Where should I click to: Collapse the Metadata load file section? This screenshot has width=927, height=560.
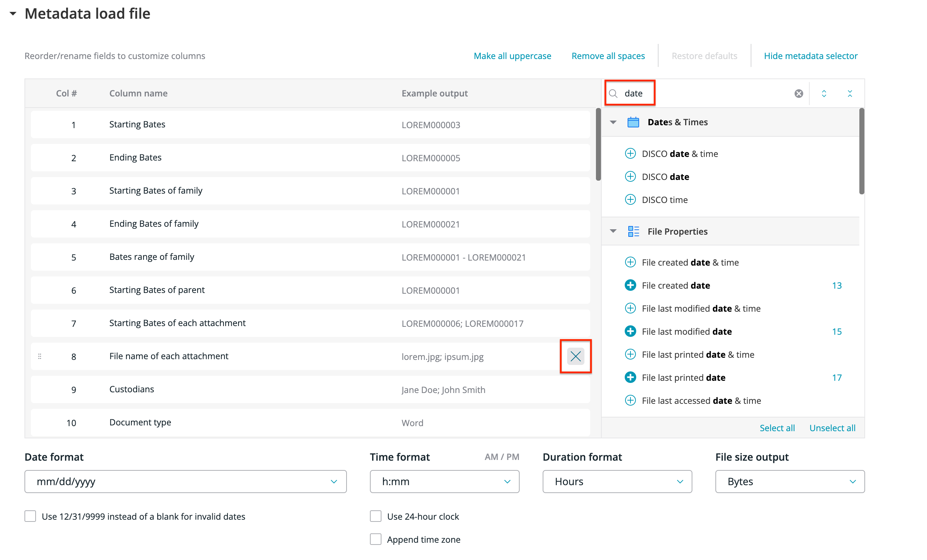click(13, 14)
